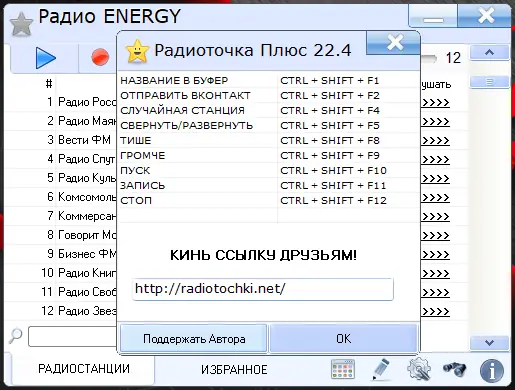
Task: Start recording with the red record button
Action: coord(100,57)
